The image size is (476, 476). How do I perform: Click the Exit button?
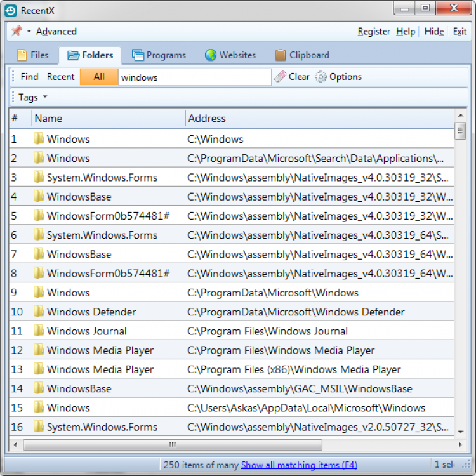(459, 31)
